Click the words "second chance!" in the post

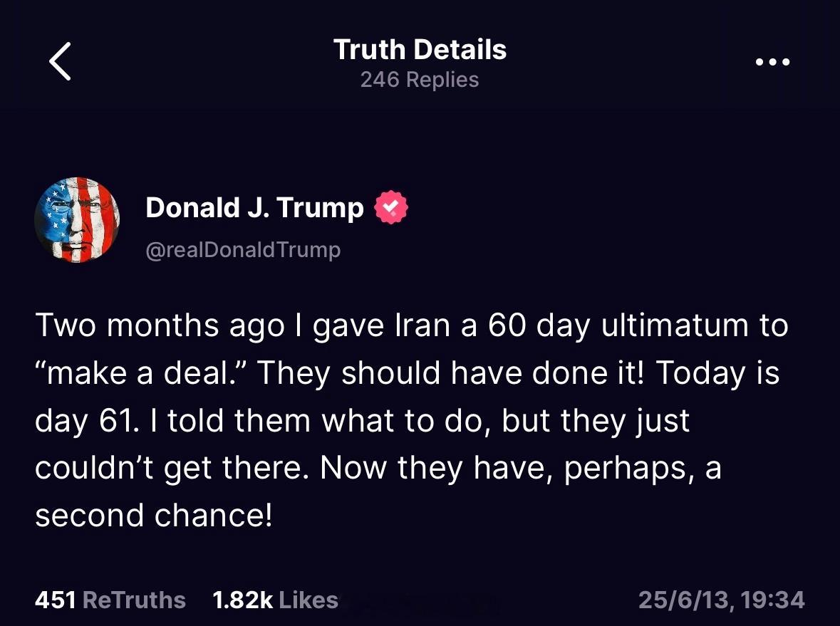point(154,515)
